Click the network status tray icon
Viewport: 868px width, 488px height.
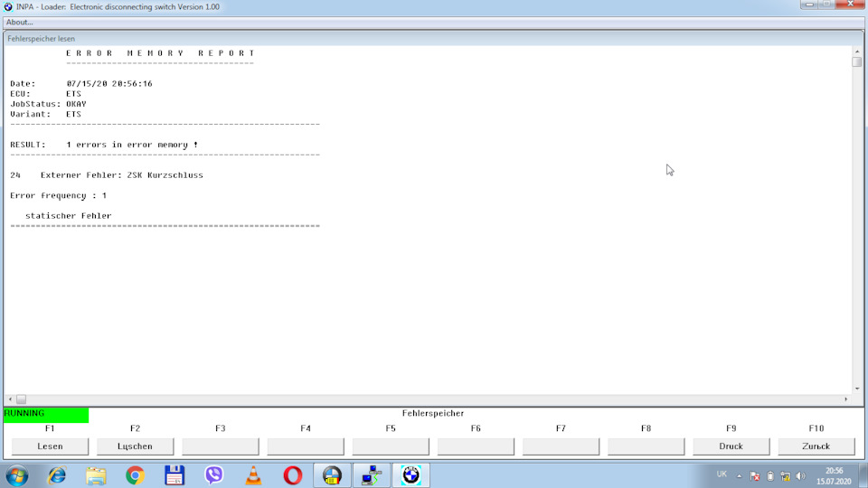(785, 476)
